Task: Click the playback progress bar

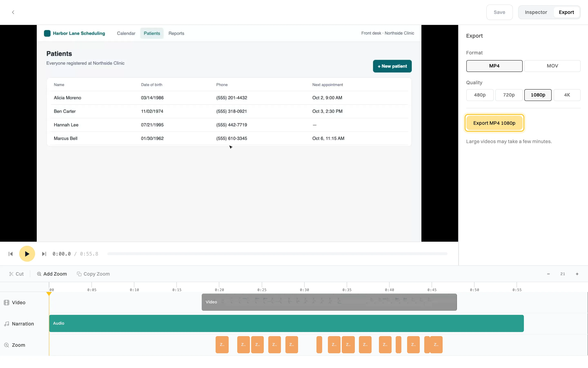Action: [x=277, y=254]
